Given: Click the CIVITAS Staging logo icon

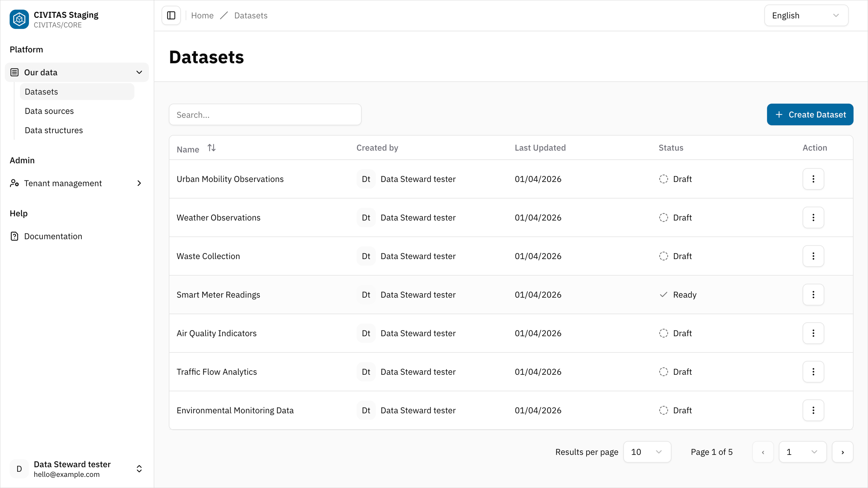Looking at the screenshot, I should [x=19, y=19].
